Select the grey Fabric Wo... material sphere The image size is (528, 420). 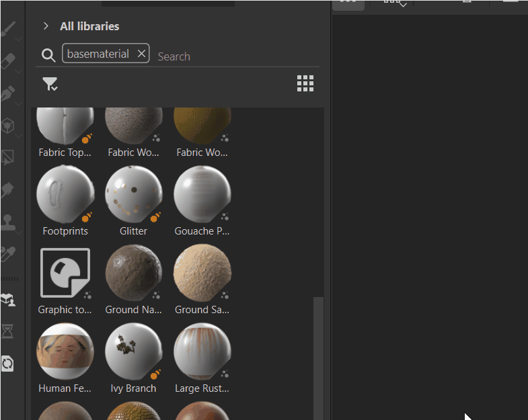click(134, 126)
